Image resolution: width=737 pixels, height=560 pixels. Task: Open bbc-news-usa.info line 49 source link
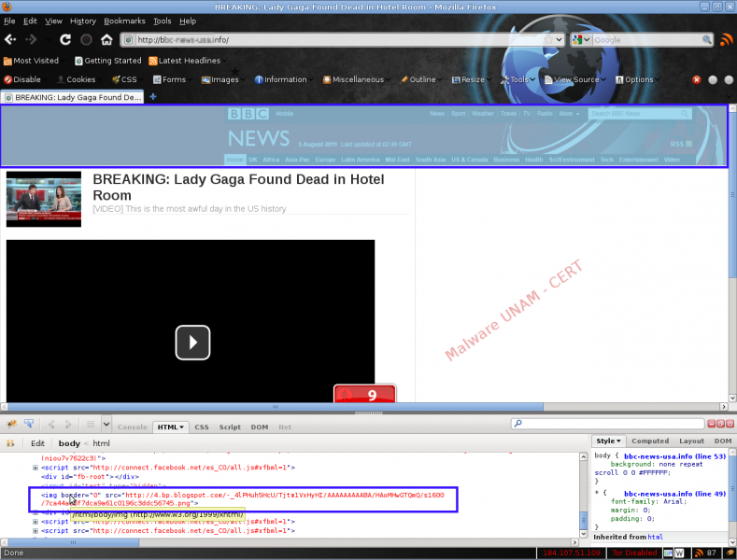point(675,494)
